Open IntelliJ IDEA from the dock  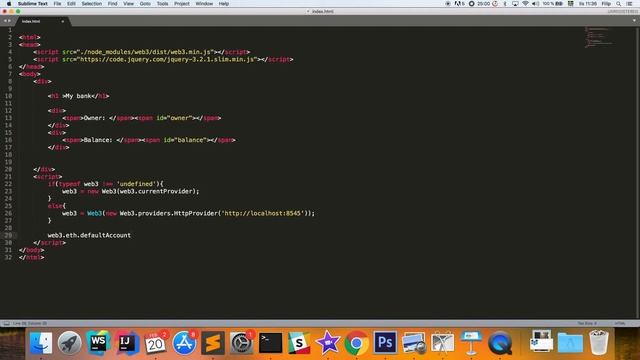click(127, 342)
